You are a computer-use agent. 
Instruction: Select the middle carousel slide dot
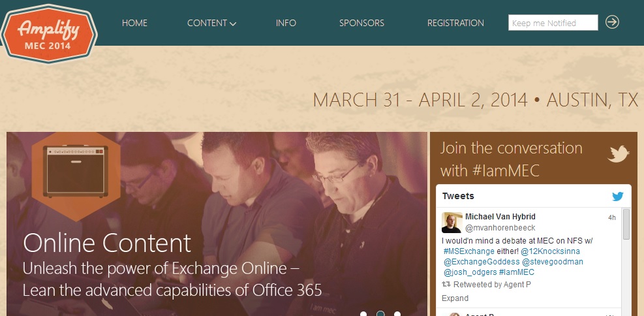380,314
